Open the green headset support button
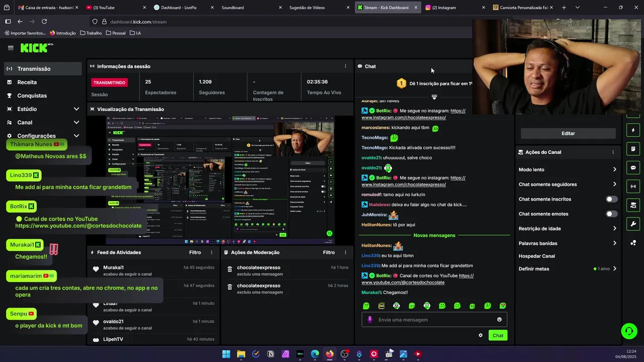The width and height of the screenshot is (644, 362). (629, 331)
